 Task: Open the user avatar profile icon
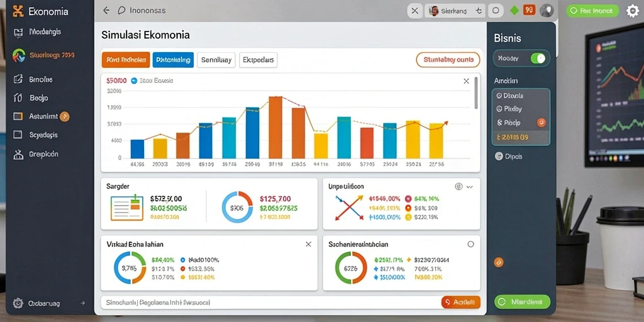click(x=547, y=11)
